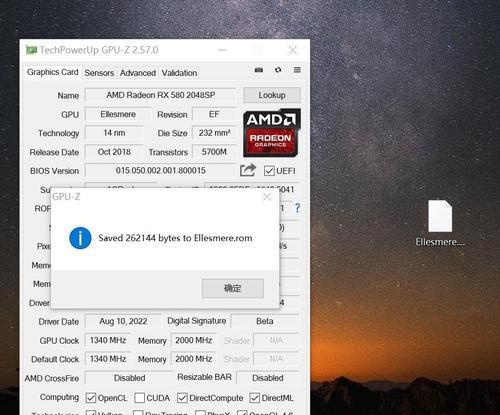
Task: Click the blue info icon in dialog
Action: coord(80,238)
